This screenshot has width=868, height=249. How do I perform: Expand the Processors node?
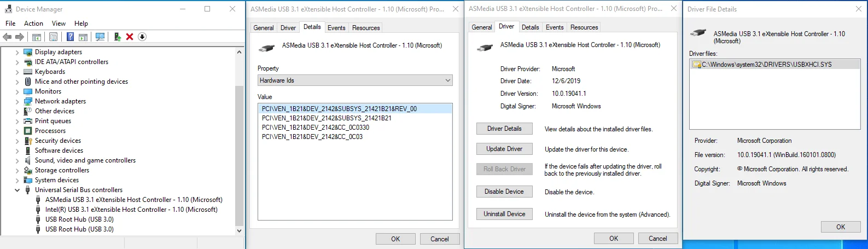coord(17,131)
